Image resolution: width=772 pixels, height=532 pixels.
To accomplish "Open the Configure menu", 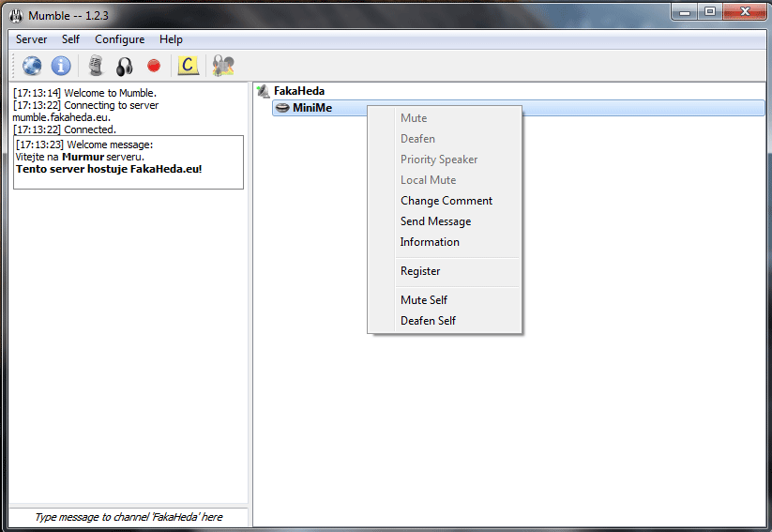I will (120, 39).
